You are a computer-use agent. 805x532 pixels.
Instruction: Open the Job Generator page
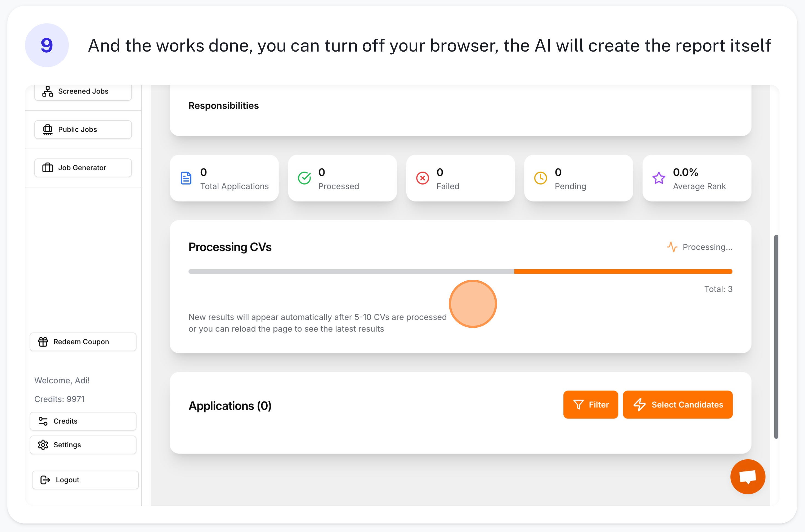[x=83, y=168]
